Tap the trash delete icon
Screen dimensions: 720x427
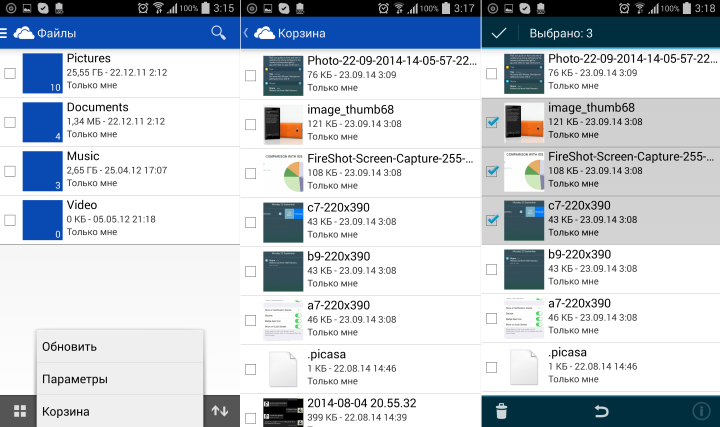pyautogui.click(x=501, y=411)
